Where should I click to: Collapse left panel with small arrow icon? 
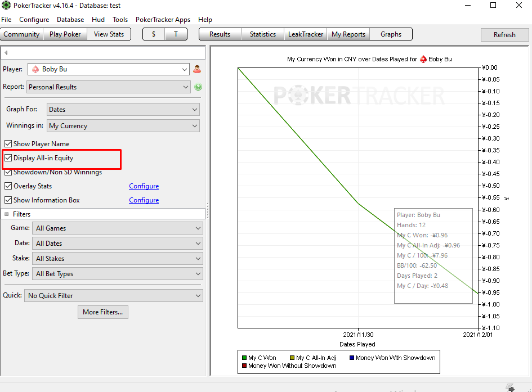pyautogui.click(x=6, y=52)
